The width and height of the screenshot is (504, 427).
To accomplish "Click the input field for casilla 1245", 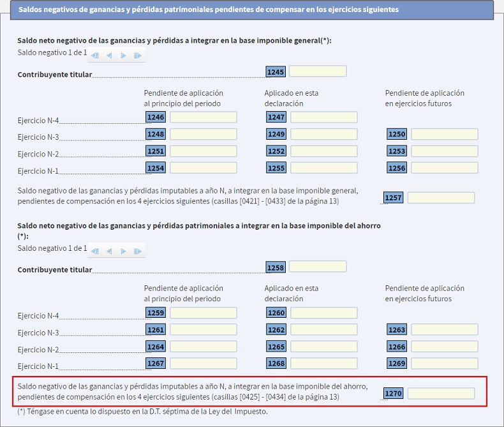I will (318, 71).
